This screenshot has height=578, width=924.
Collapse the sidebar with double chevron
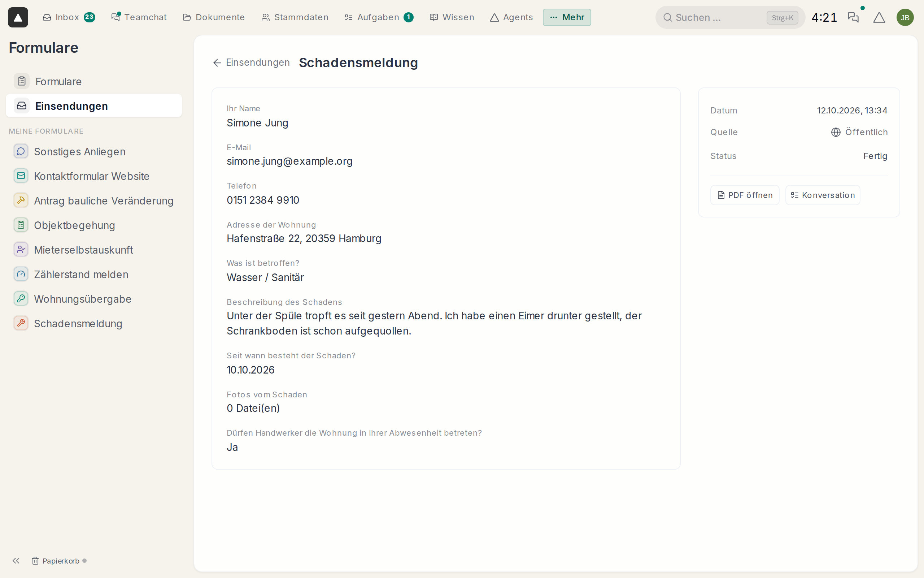pyautogui.click(x=16, y=560)
